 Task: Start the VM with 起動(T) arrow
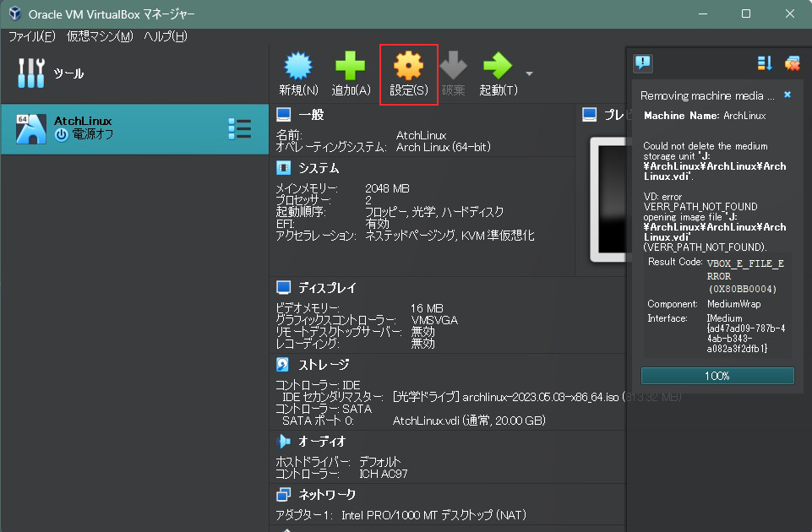point(497,67)
